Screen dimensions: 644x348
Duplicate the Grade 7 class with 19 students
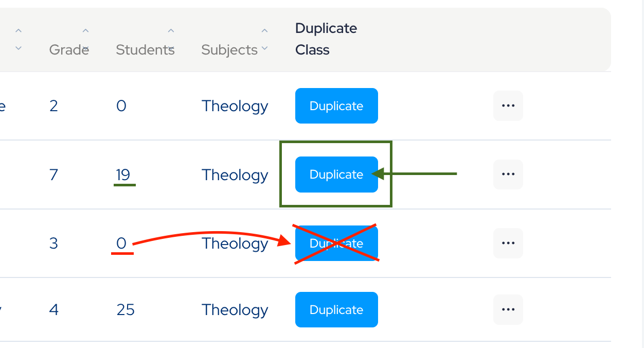[336, 175]
